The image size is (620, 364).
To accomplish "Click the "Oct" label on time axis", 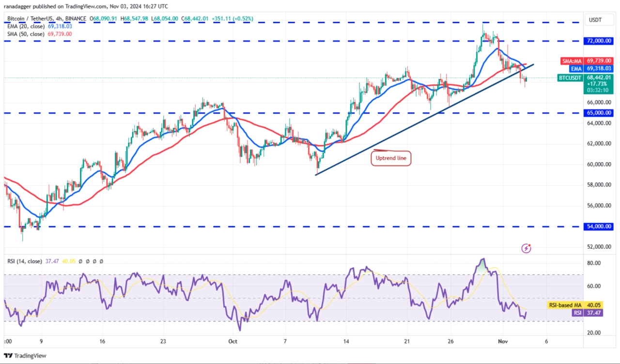I will (233, 341).
